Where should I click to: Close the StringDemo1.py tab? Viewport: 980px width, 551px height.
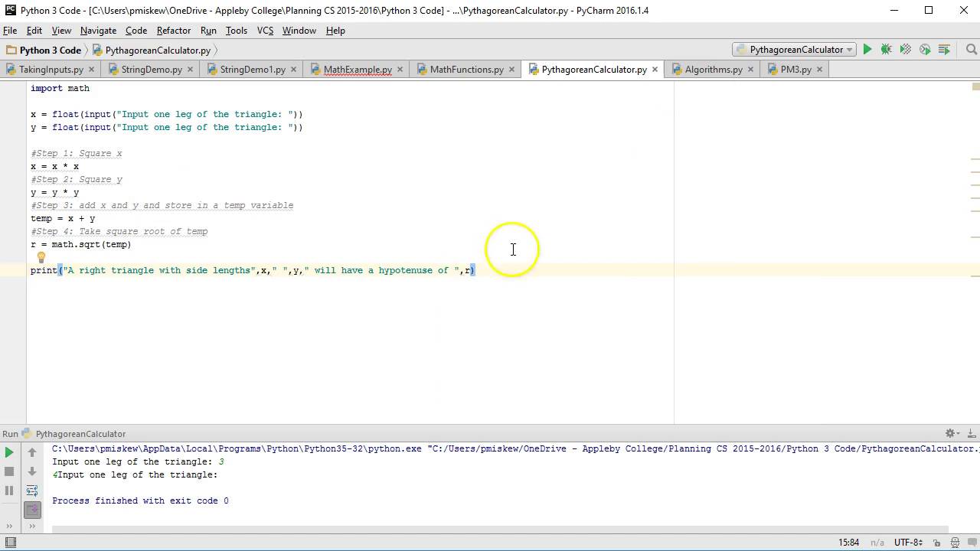coord(294,70)
